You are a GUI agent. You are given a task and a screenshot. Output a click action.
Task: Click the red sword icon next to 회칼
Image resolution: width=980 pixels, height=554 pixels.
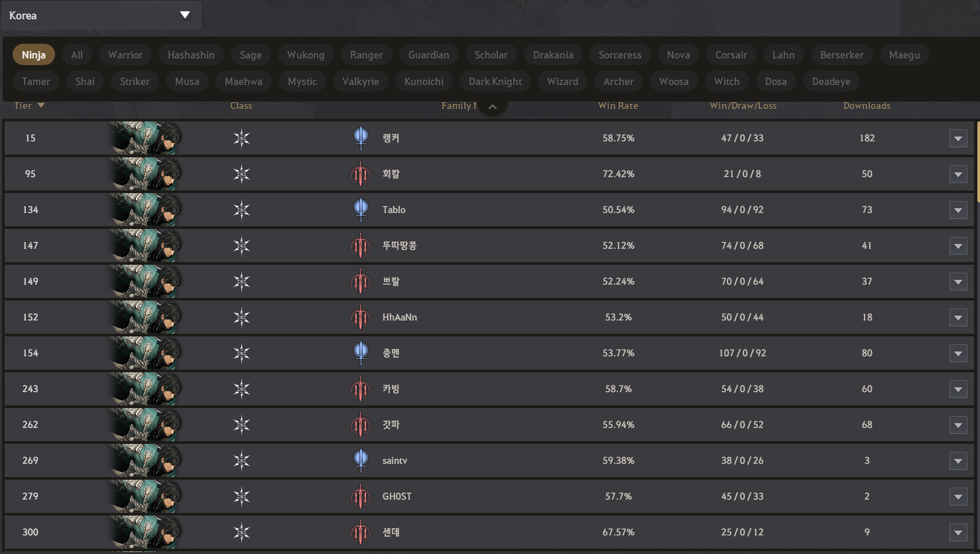[361, 174]
